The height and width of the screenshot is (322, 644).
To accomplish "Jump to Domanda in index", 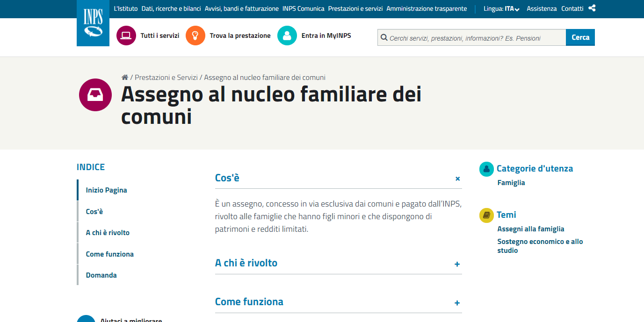I will [x=101, y=275].
